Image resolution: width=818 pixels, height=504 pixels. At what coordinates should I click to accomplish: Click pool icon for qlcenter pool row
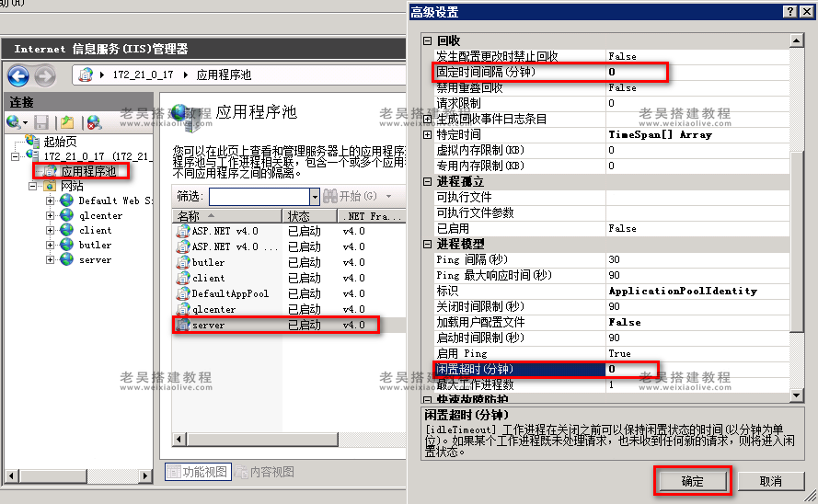(x=182, y=309)
